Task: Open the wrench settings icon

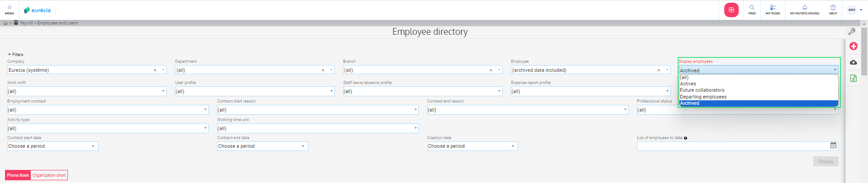Action: (852, 32)
